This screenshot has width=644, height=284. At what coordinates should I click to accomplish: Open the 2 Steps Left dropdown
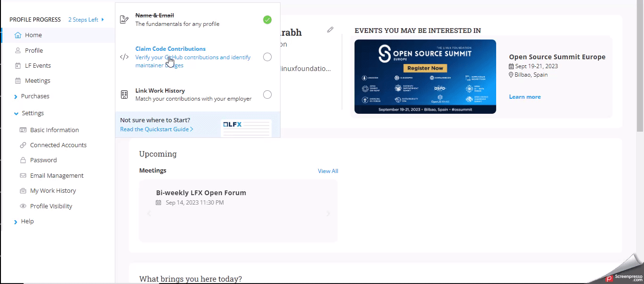click(x=86, y=20)
